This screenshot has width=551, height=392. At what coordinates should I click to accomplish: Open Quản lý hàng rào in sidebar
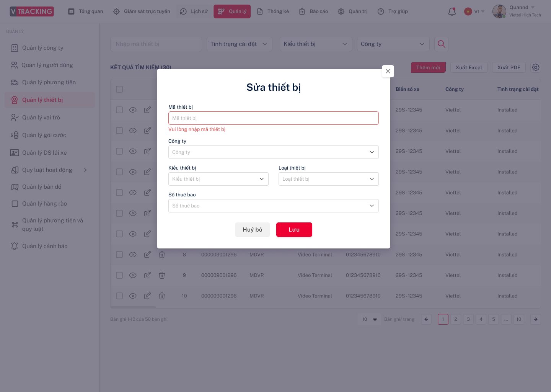coord(50,204)
